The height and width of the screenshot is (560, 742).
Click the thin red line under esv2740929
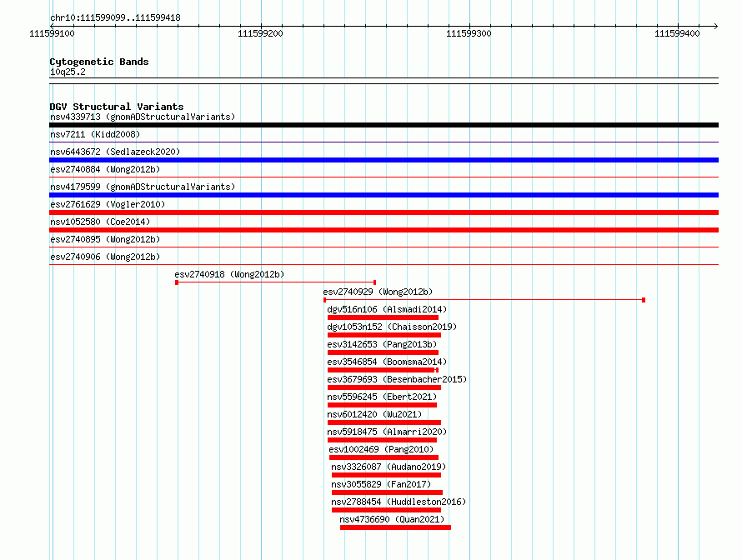coord(484,300)
